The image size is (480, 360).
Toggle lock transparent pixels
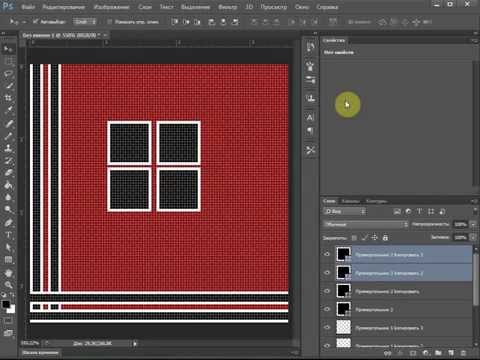(354, 237)
